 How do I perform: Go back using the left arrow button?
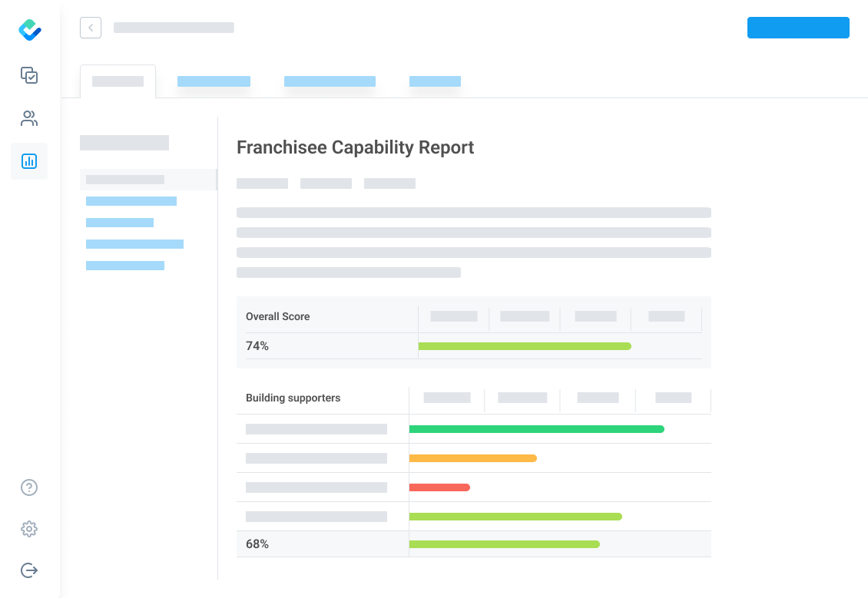90,28
